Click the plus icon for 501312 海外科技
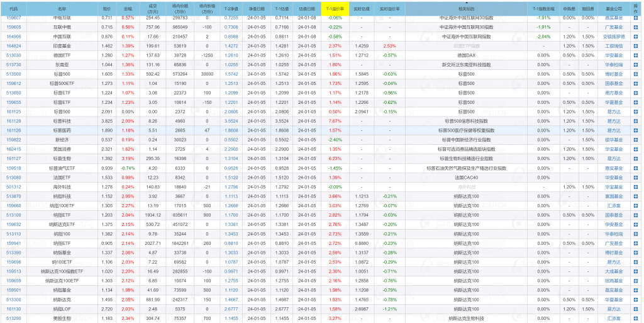The width and height of the screenshot is (644, 323). click(635, 187)
